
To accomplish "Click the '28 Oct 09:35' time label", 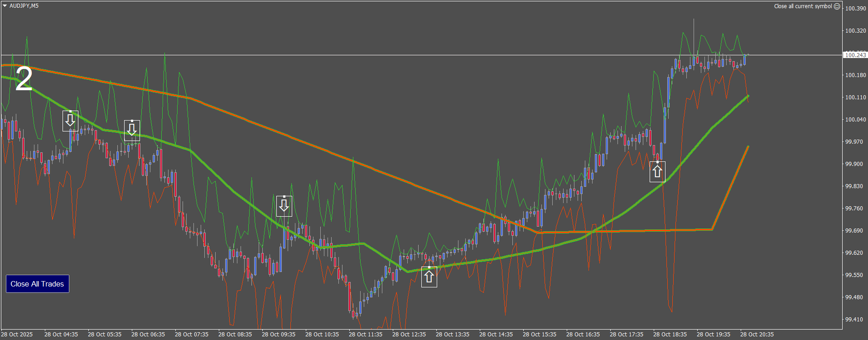I will [279, 335].
